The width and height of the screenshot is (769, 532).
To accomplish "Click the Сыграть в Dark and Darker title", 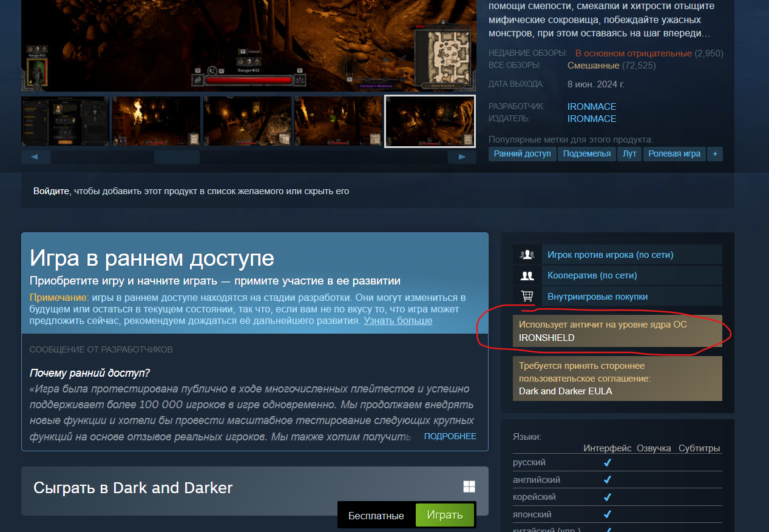I will click(133, 488).
